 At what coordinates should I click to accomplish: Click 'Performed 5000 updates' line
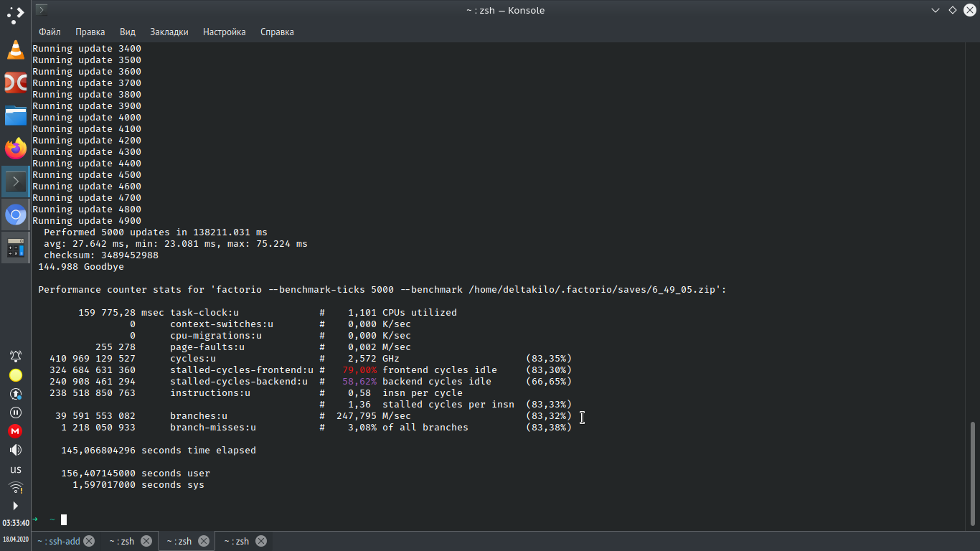click(156, 232)
